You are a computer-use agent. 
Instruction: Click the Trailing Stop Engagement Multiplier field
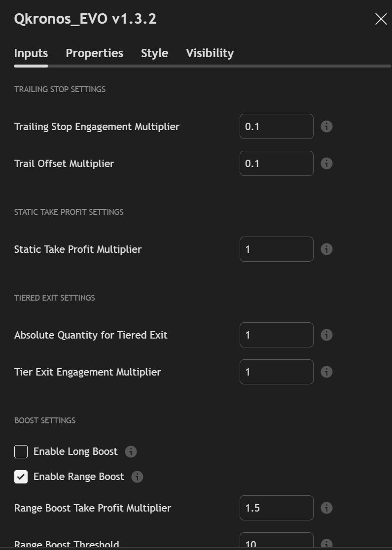coord(276,127)
